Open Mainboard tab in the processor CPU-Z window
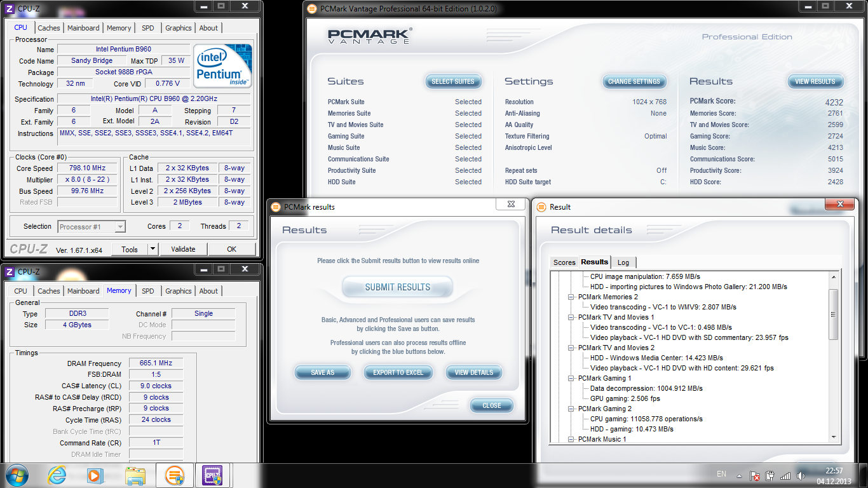Viewport: 868px width, 488px height. [83, 28]
